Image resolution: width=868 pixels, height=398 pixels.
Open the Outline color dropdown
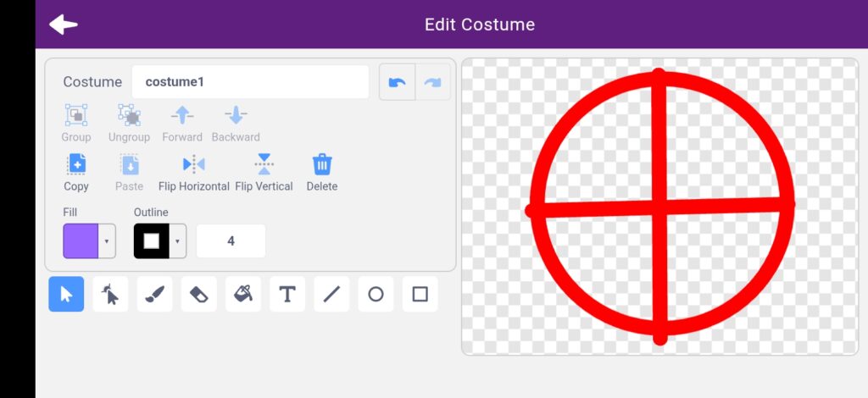click(x=177, y=241)
